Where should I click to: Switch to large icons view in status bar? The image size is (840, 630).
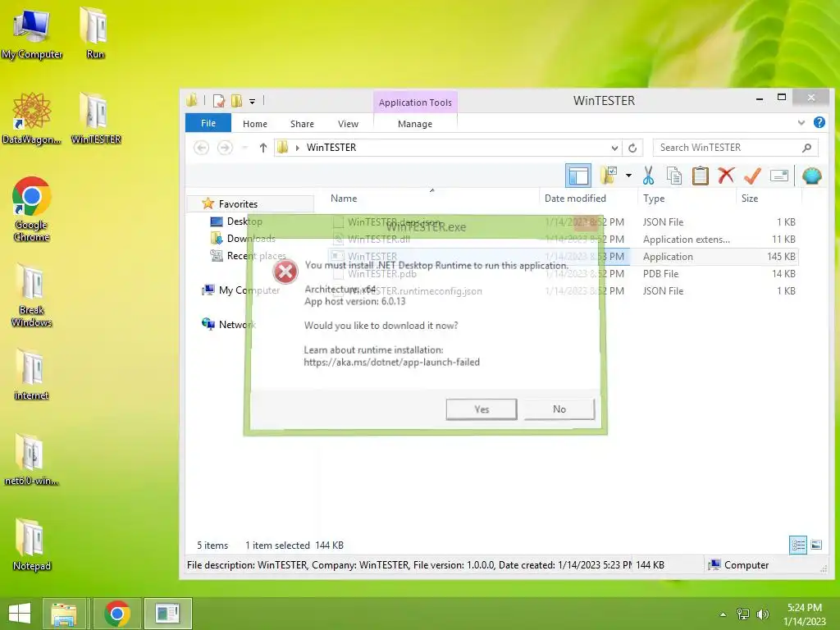click(816, 545)
